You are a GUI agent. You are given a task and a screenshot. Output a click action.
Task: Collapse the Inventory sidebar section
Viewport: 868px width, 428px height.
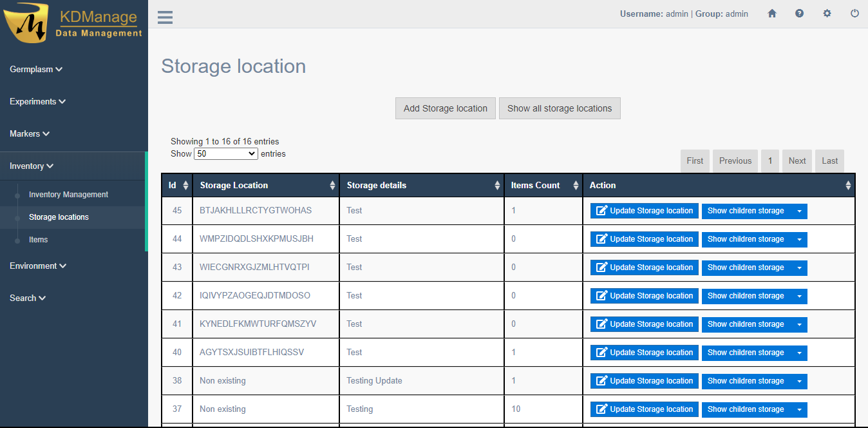point(32,166)
